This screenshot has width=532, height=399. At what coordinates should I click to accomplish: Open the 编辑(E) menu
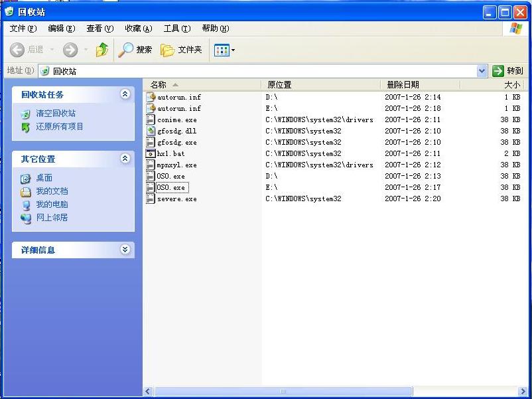(x=62, y=29)
